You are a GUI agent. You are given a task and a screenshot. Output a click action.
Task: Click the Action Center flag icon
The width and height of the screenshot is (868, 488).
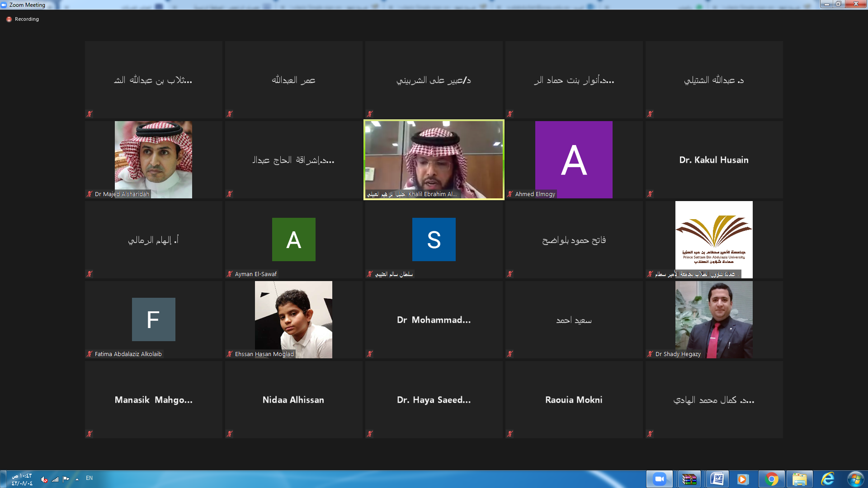click(x=66, y=479)
